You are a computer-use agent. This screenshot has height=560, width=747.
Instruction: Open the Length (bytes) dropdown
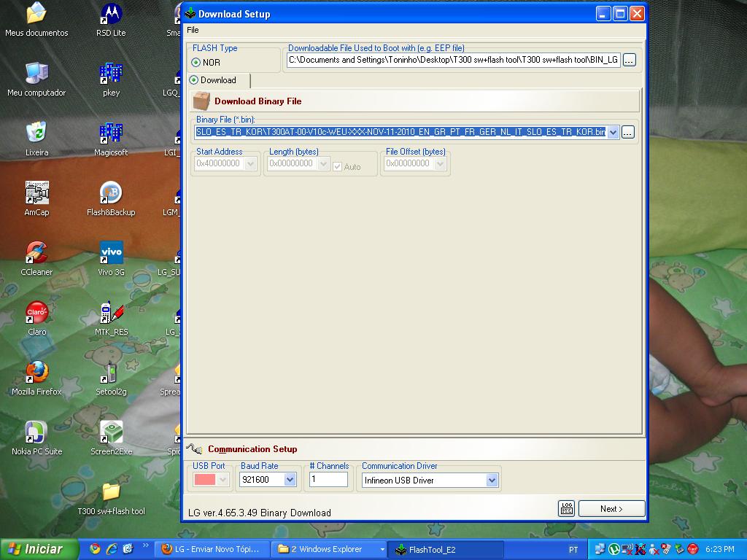(323, 164)
